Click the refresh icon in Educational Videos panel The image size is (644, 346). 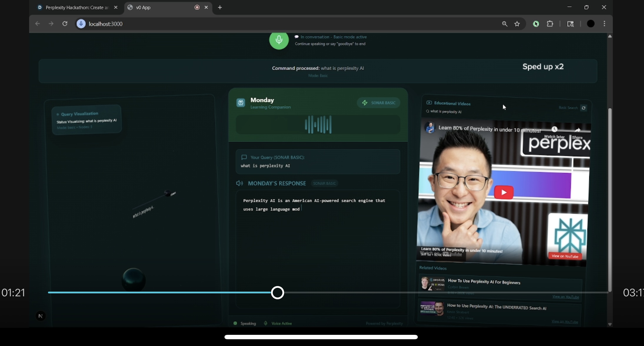click(583, 108)
